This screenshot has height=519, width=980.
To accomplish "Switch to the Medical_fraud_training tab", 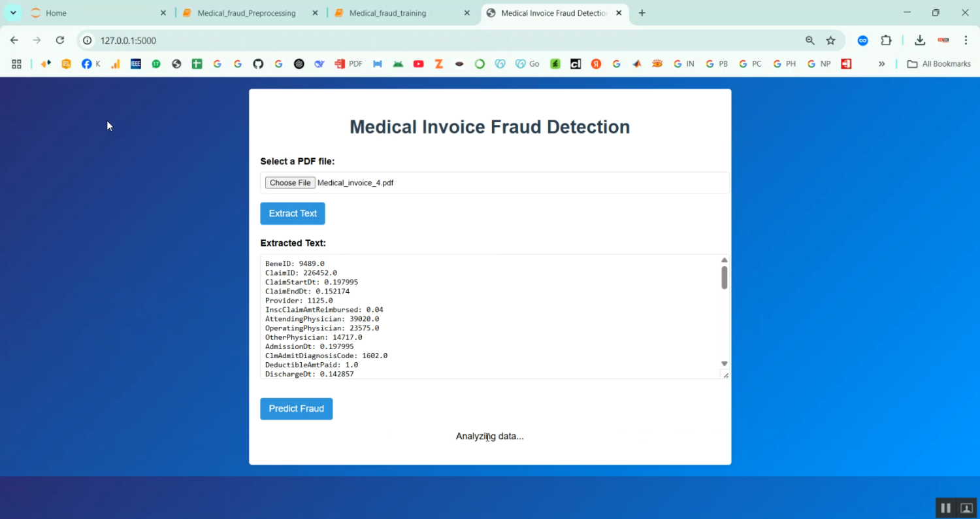I will (402, 13).
